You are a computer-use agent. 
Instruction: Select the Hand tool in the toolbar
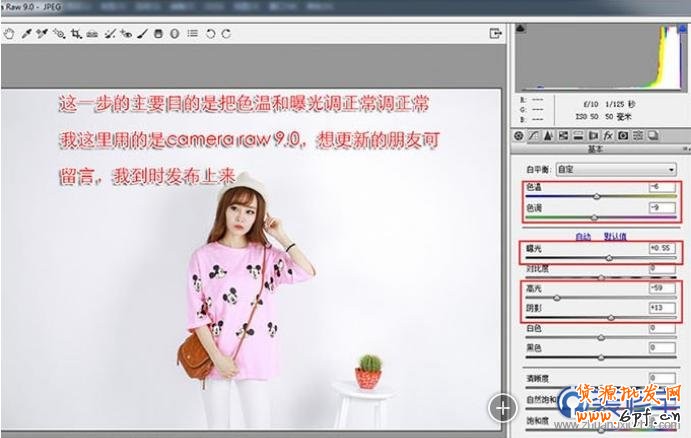click(x=9, y=33)
